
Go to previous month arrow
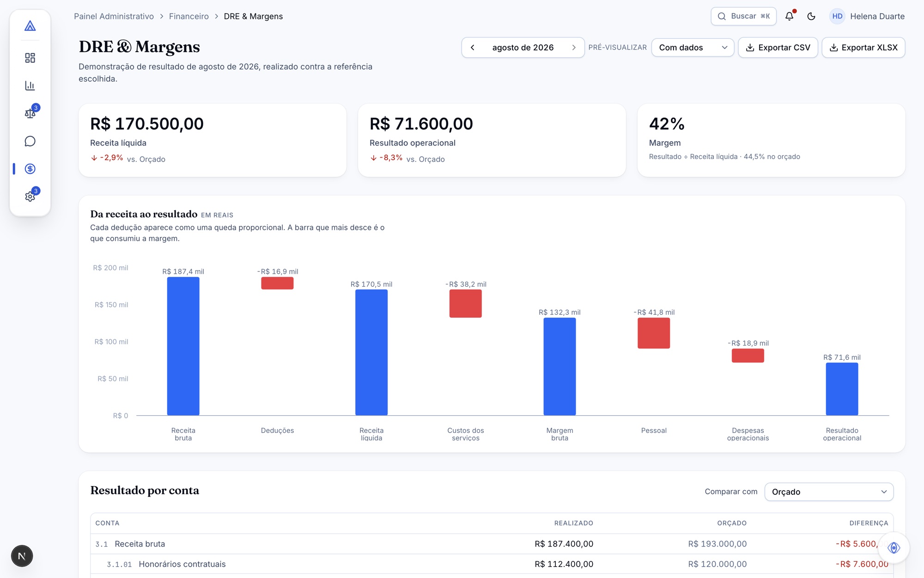(x=473, y=48)
